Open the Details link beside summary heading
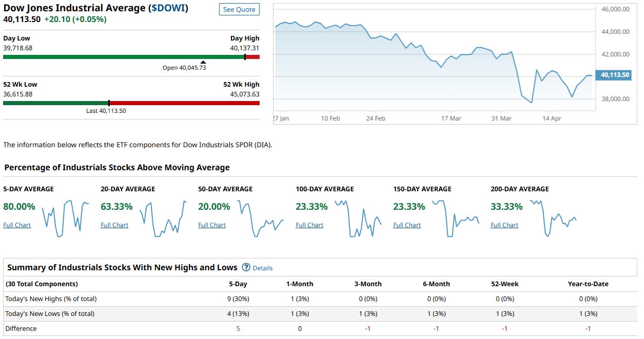The height and width of the screenshot is (339, 644). (263, 268)
